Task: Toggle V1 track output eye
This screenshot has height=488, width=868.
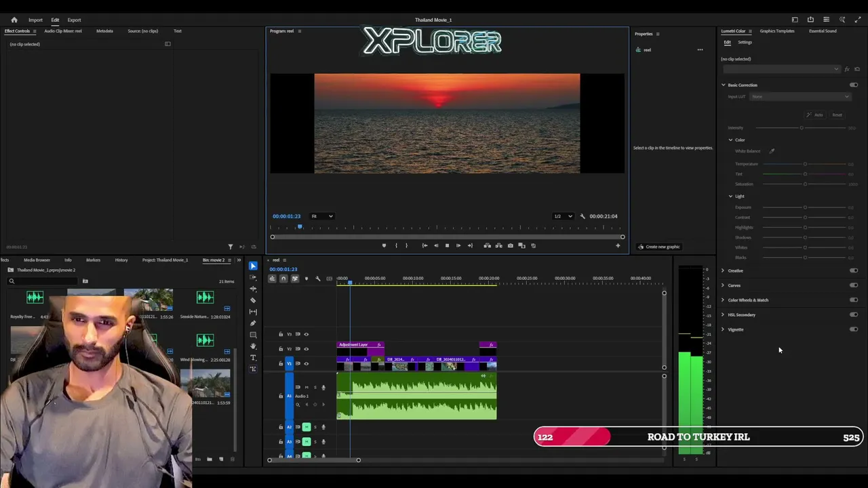Action: tap(306, 363)
